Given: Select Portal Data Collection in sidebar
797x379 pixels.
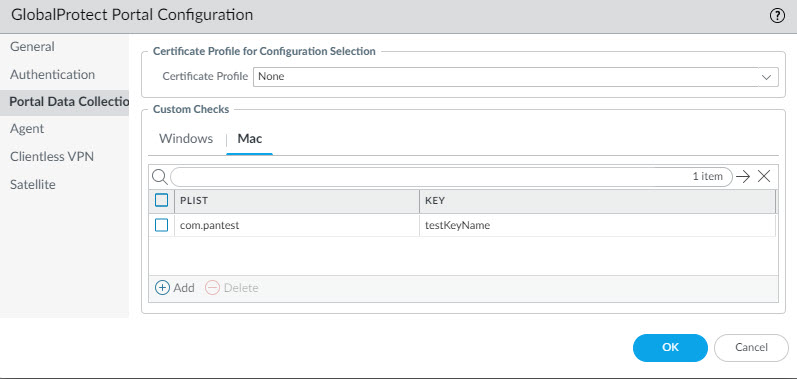Looking at the screenshot, I should coord(65,102).
